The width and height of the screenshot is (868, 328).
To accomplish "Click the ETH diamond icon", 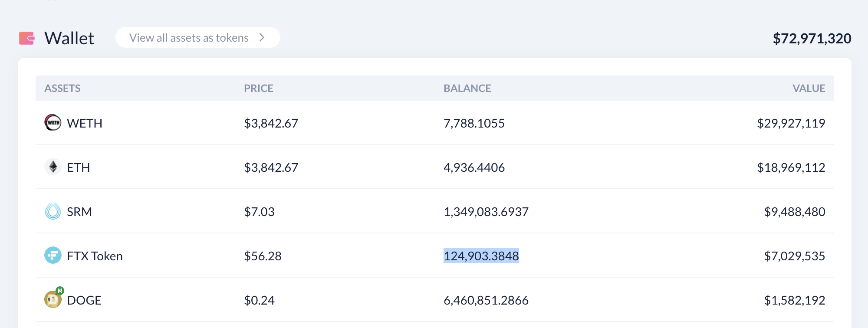I will 53,167.
